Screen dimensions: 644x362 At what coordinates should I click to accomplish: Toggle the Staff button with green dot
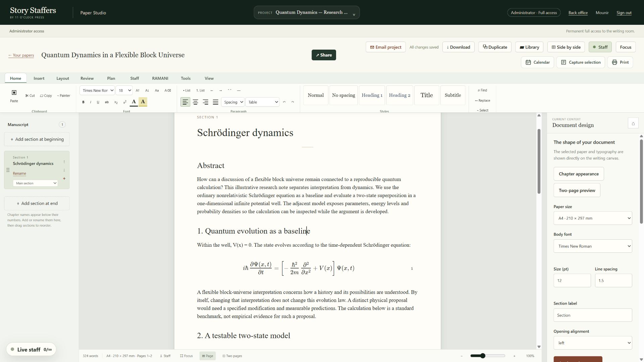(x=600, y=47)
